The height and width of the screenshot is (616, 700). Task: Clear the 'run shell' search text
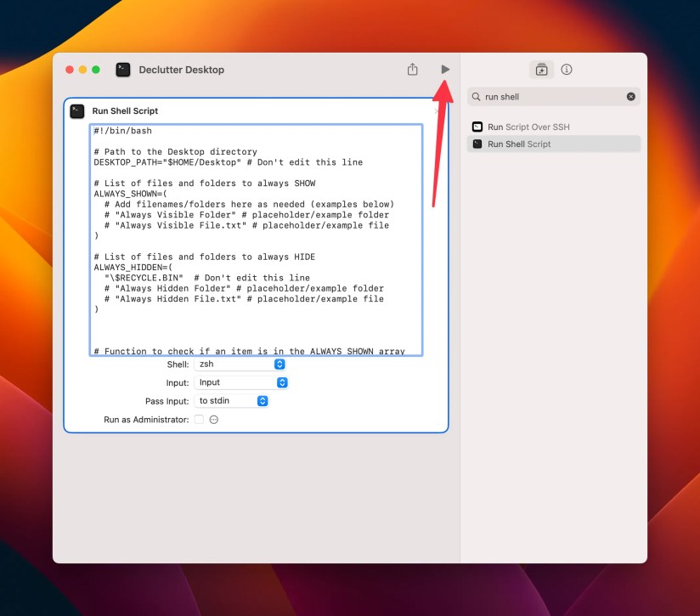(x=631, y=96)
